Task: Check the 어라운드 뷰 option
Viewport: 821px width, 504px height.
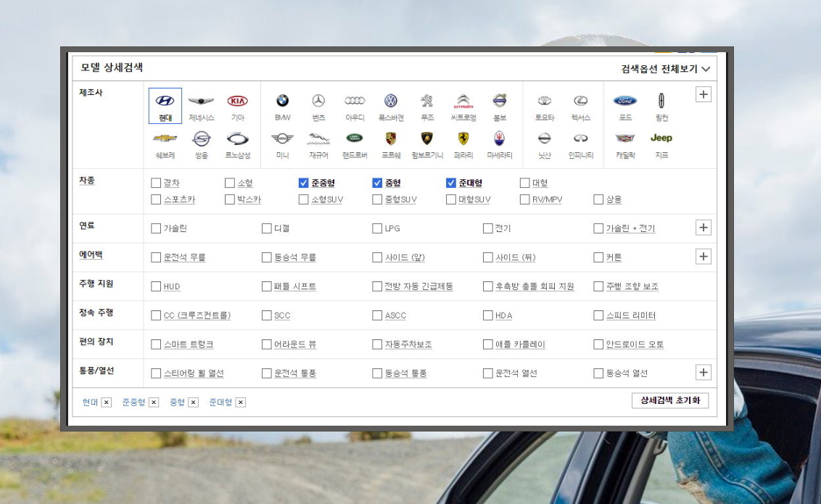Action: (x=266, y=344)
